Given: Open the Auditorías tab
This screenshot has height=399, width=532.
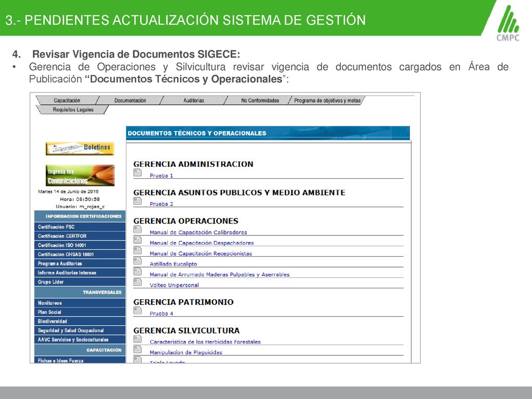Looking at the screenshot, I should [194, 100].
